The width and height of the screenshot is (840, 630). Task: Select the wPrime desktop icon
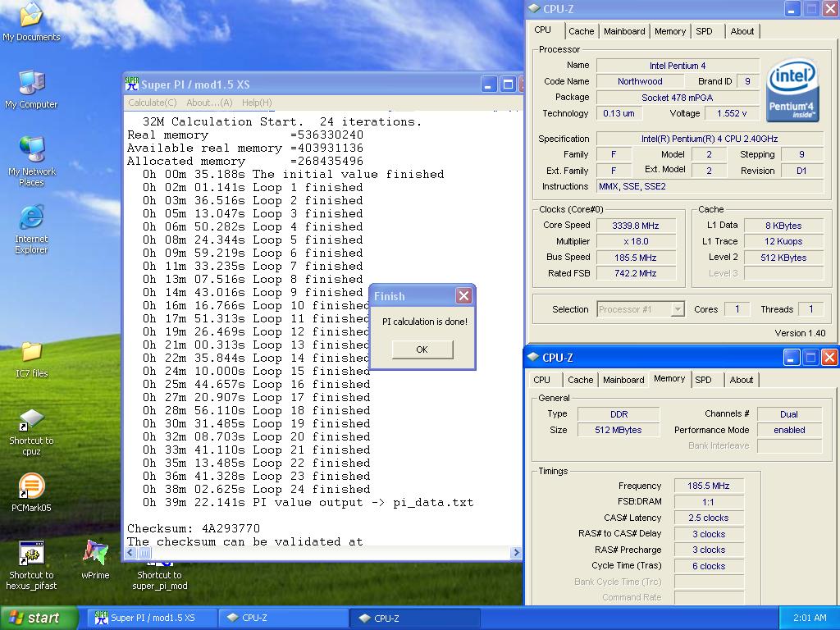click(95, 559)
